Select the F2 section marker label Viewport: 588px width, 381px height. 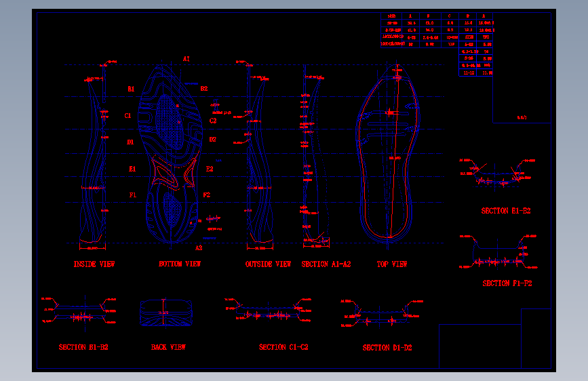[x=207, y=195]
